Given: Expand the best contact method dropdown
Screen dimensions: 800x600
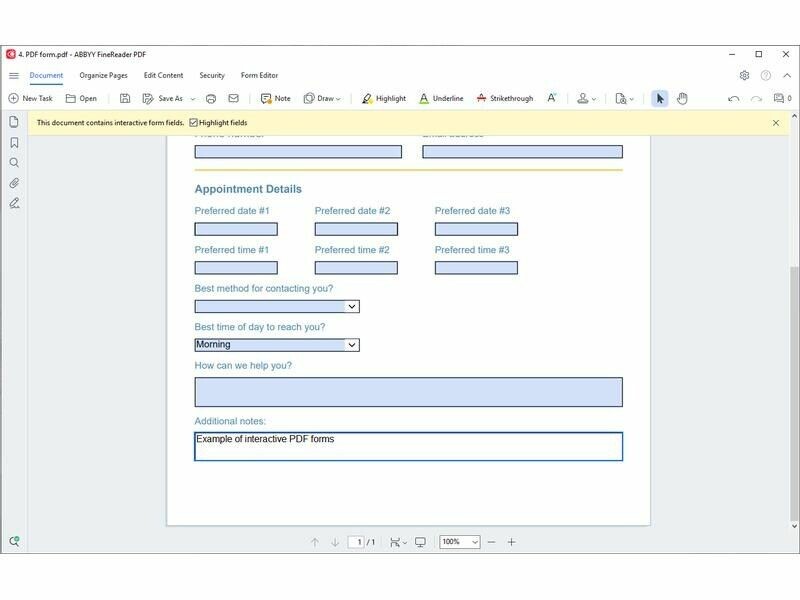Looking at the screenshot, I should tap(351, 307).
